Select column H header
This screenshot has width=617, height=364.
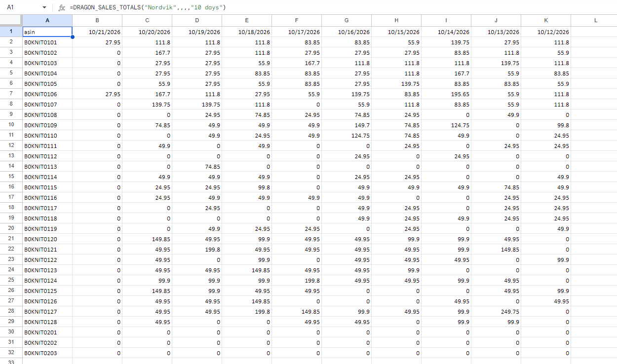(x=396, y=20)
